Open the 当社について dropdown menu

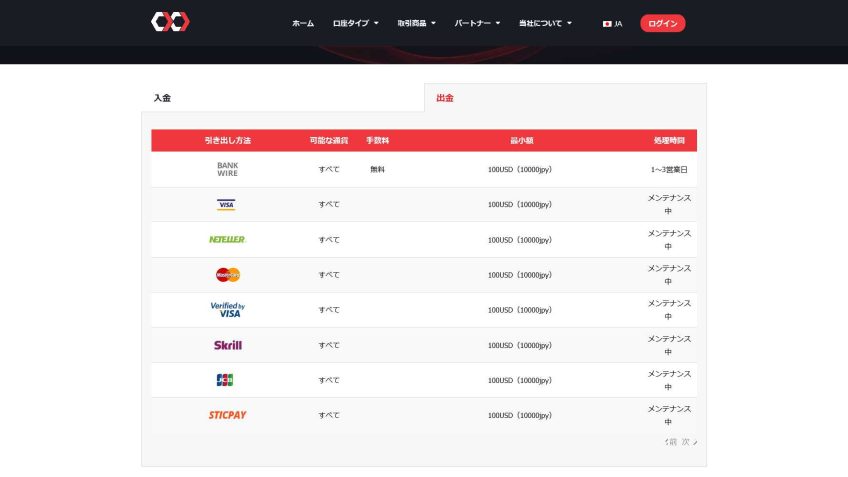point(545,23)
